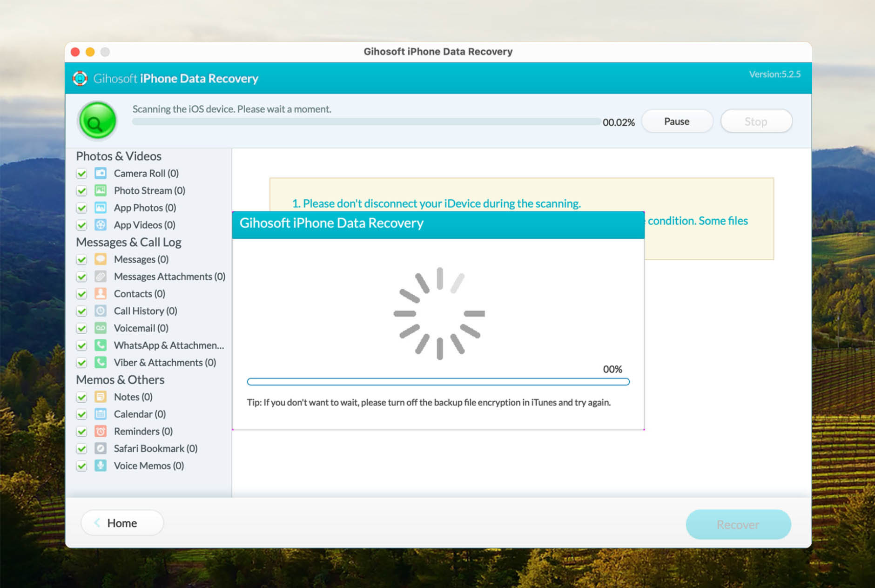Screen dimensions: 875x588
Task: Click the Voice Memos microphone icon
Action: (x=100, y=466)
